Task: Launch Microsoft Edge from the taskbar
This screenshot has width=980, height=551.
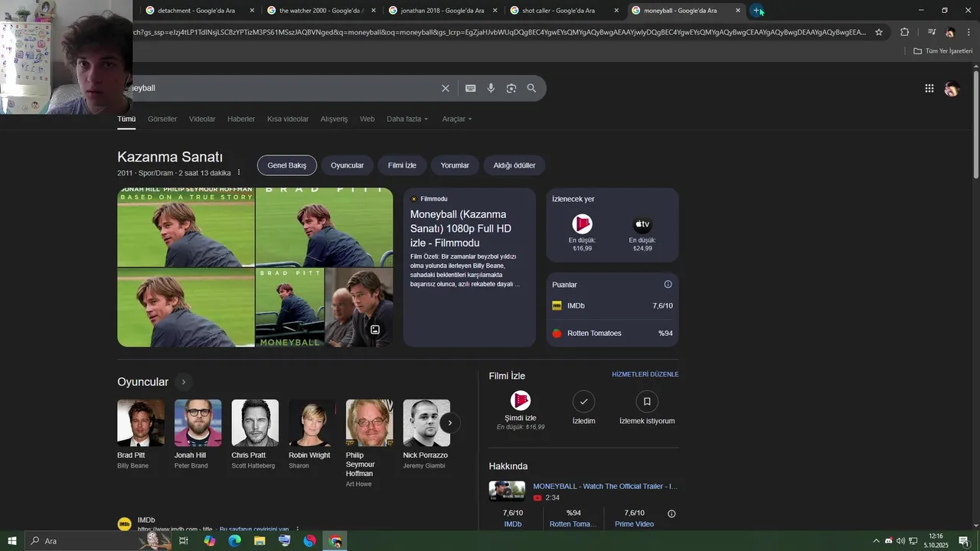Action: [x=234, y=541]
